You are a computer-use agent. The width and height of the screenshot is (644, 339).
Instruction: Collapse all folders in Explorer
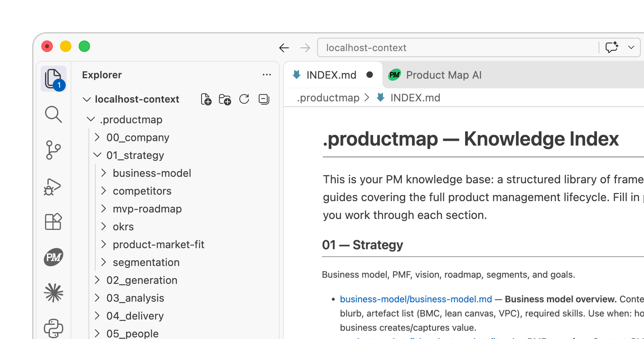point(264,99)
